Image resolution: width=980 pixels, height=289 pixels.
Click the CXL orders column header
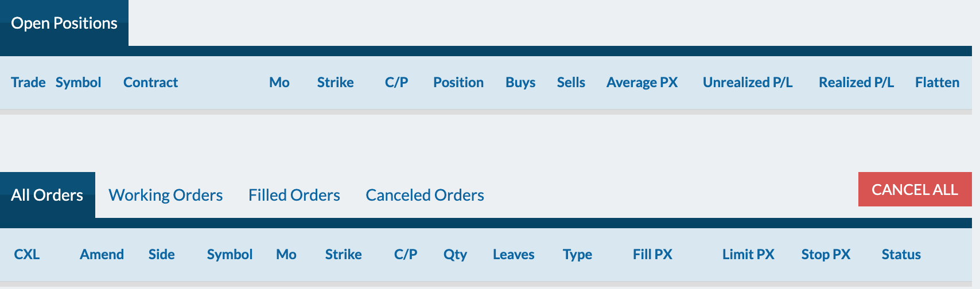pyautogui.click(x=27, y=255)
